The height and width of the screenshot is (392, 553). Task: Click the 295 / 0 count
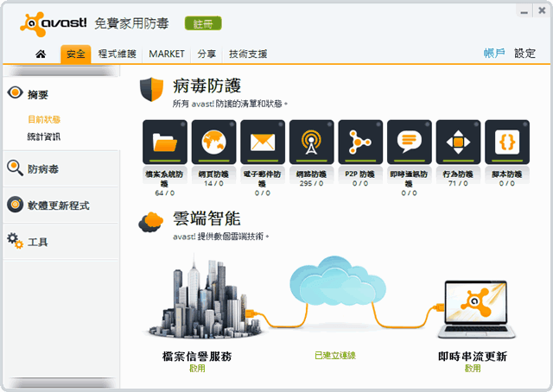click(311, 183)
